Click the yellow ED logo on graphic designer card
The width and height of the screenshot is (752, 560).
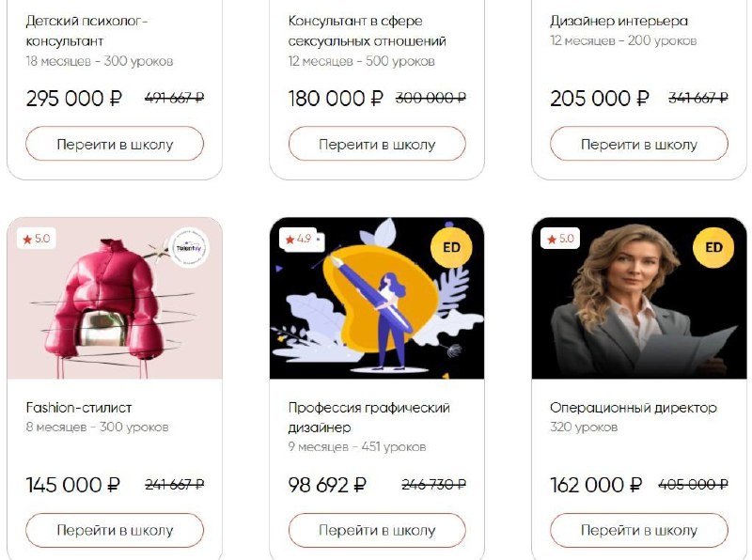451,247
